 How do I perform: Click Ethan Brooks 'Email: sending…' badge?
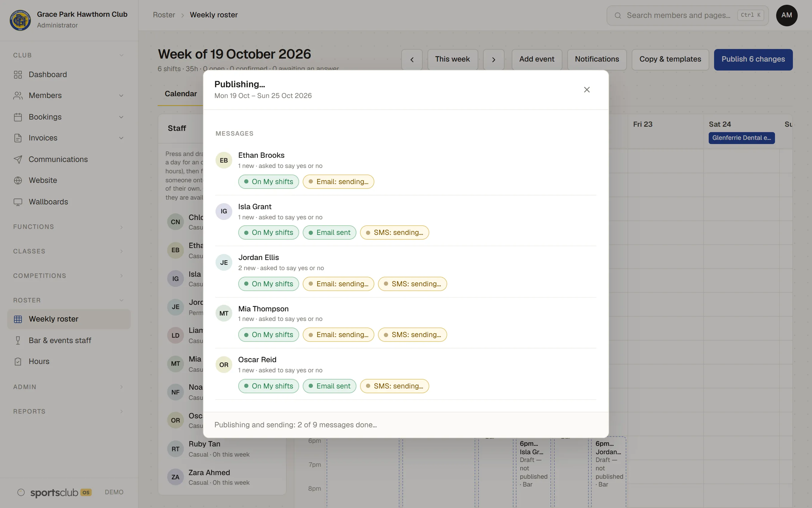(x=338, y=182)
